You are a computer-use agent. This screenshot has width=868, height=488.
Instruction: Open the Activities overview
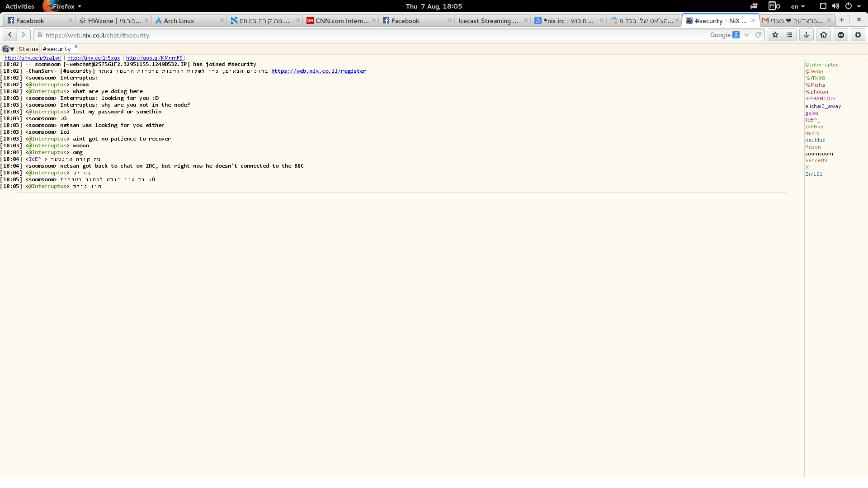[20, 6]
